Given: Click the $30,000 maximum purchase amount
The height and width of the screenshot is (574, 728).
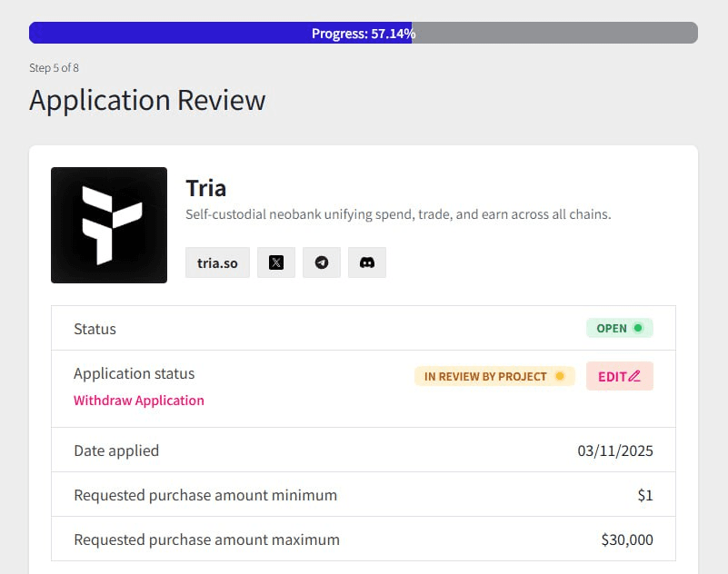Looking at the screenshot, I should pyautogui.click(x=627, y=539).
